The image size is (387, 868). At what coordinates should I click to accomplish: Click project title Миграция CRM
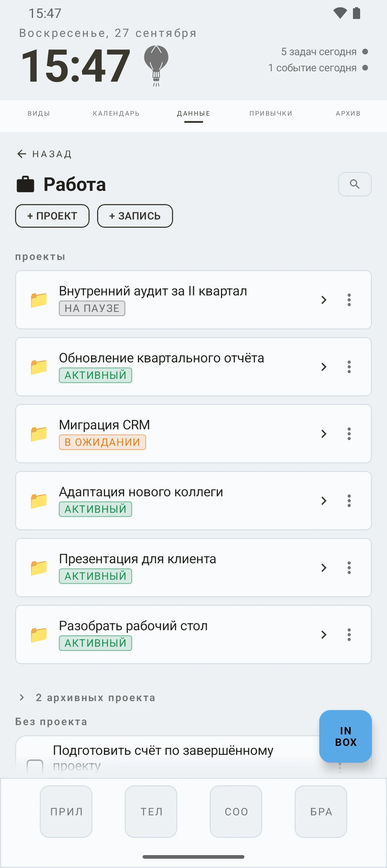(105, 425)
